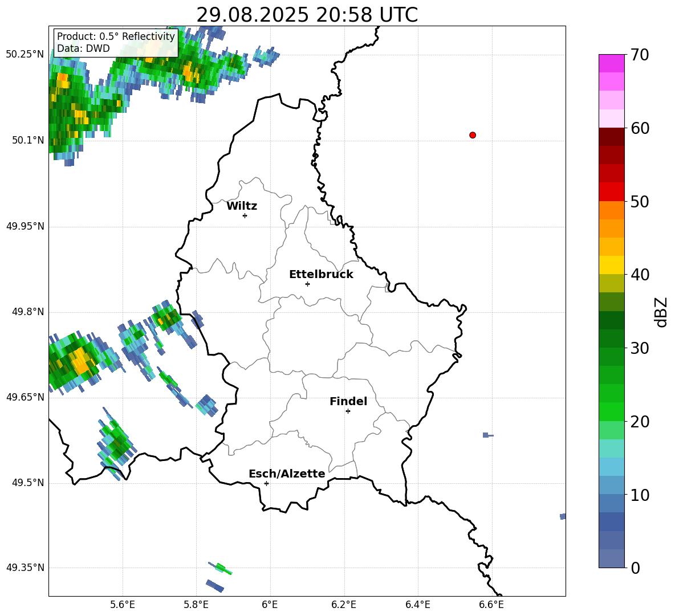
Task: Click the magenta segment of colorbar
Action: coord(611,63)
